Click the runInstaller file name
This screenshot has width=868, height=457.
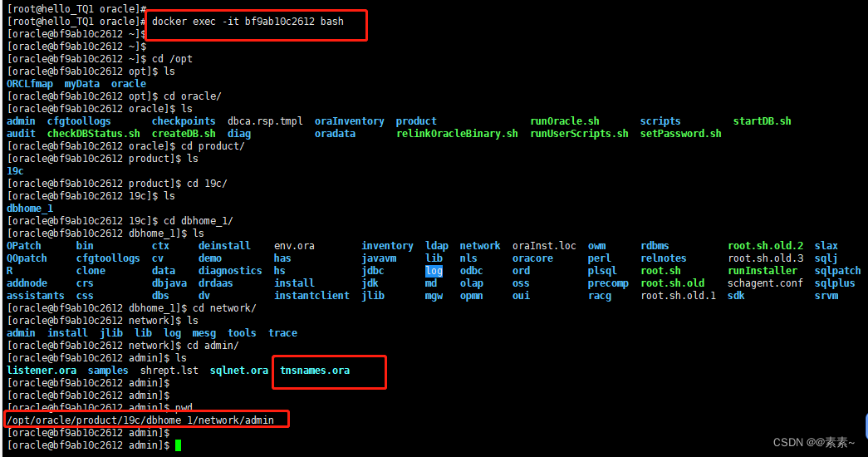[763, 271]
